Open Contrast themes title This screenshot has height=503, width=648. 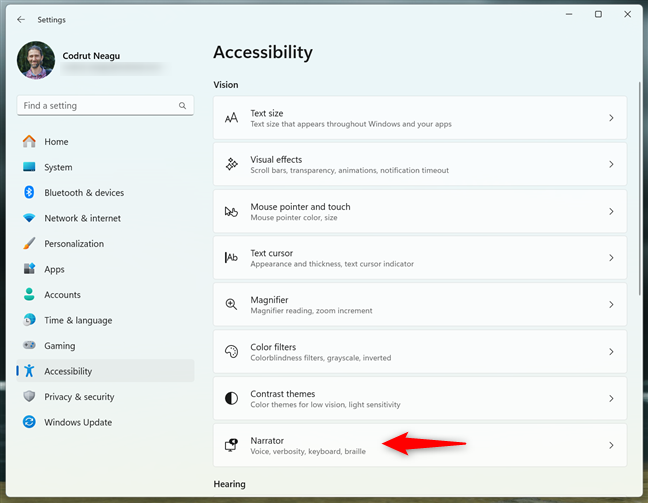click(282, 393)
